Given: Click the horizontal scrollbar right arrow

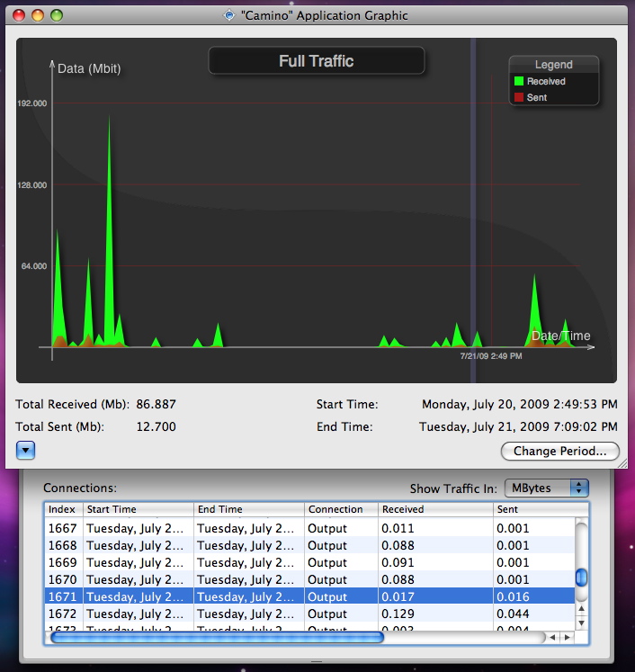Looking at the screenshot, I should click(568, 638).
